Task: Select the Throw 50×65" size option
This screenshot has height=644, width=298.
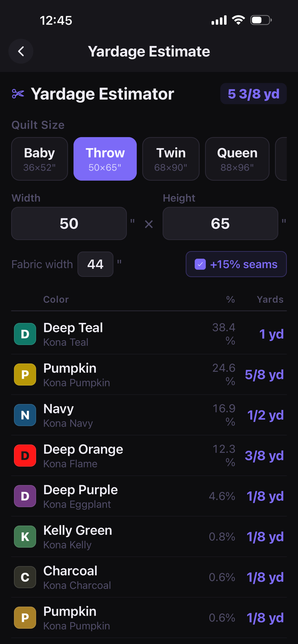Action: 105,159
